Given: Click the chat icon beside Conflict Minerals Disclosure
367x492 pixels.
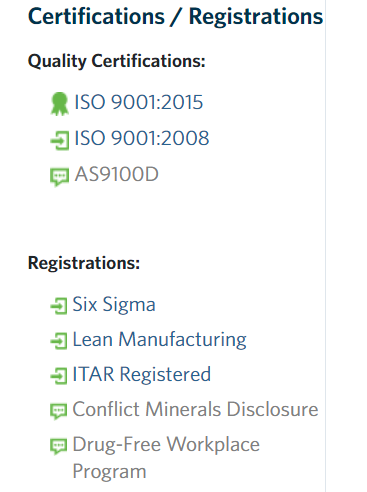Looking at the screenshot, I should [59, 411].
